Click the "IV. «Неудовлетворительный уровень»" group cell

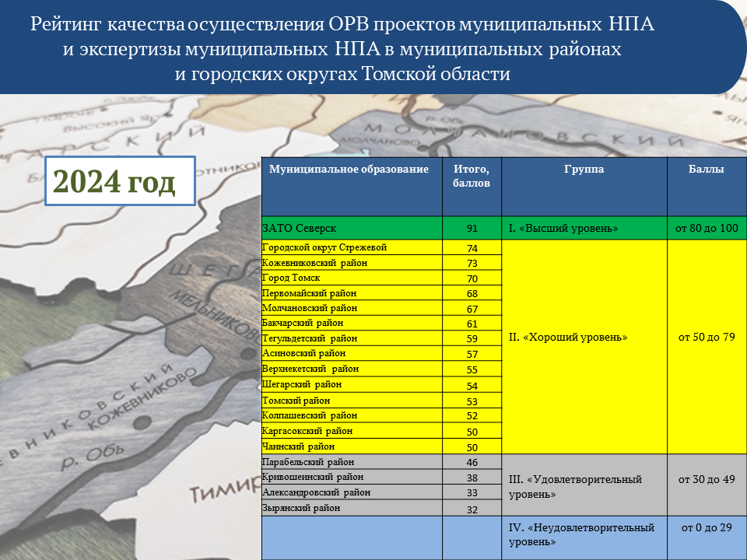[584, 537]
